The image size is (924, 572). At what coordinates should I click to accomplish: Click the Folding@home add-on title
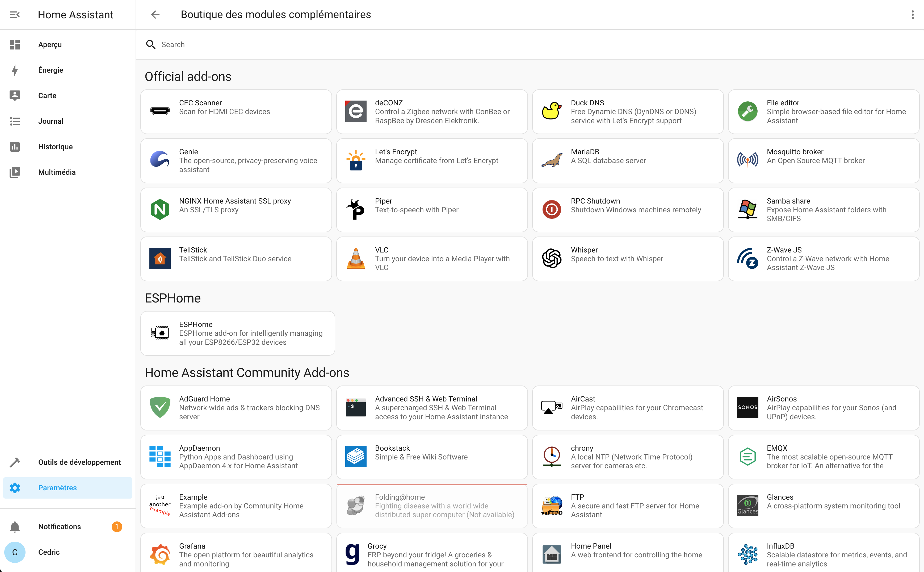400,497
